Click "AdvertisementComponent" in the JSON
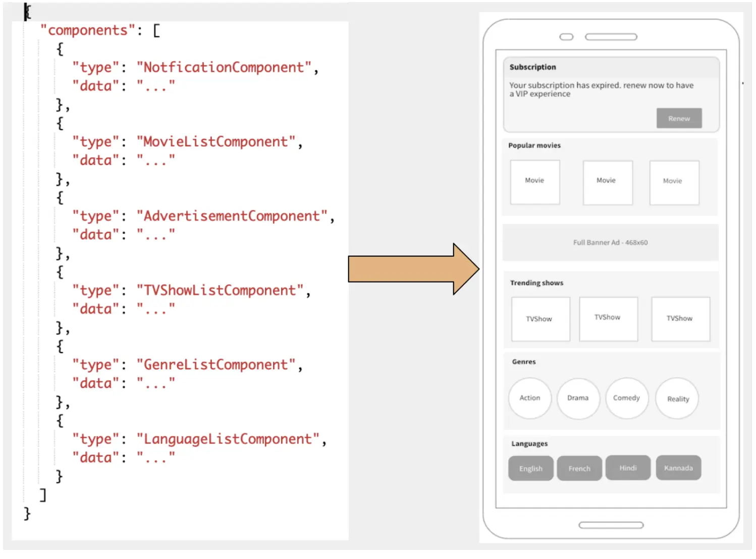Image resolution: width=756 pixels, height=559 pixels. (232, 216)
